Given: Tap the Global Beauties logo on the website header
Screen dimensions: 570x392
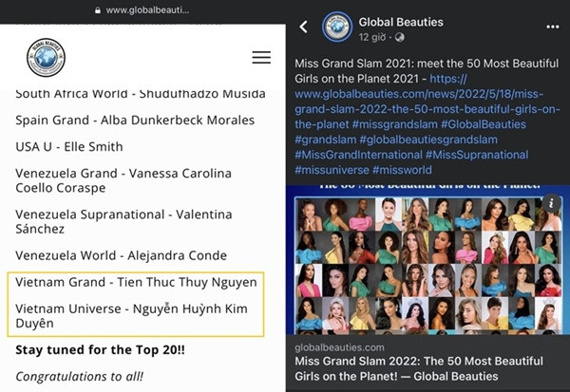Looking at the screenshot, I should point(46,58).
